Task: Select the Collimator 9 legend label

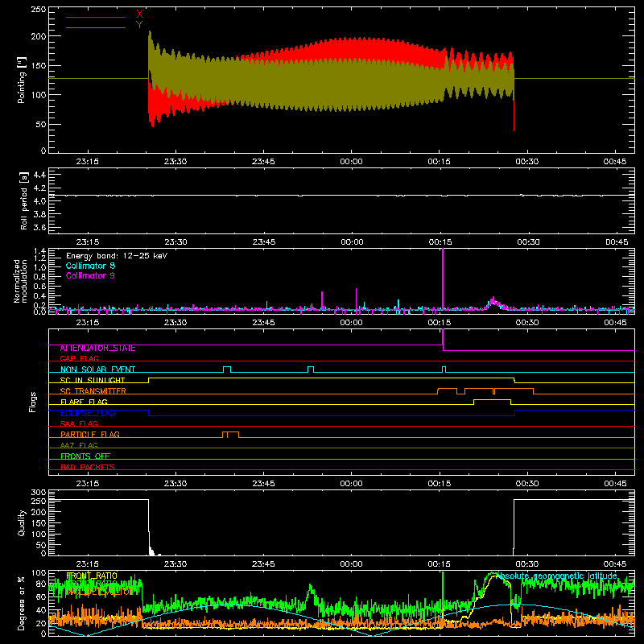Action: (90, 275)
